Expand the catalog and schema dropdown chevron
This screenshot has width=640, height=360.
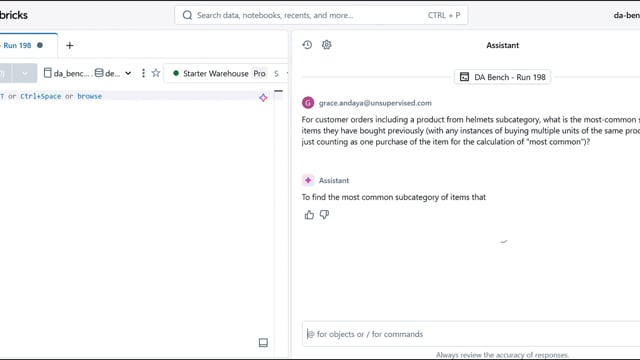128,73
